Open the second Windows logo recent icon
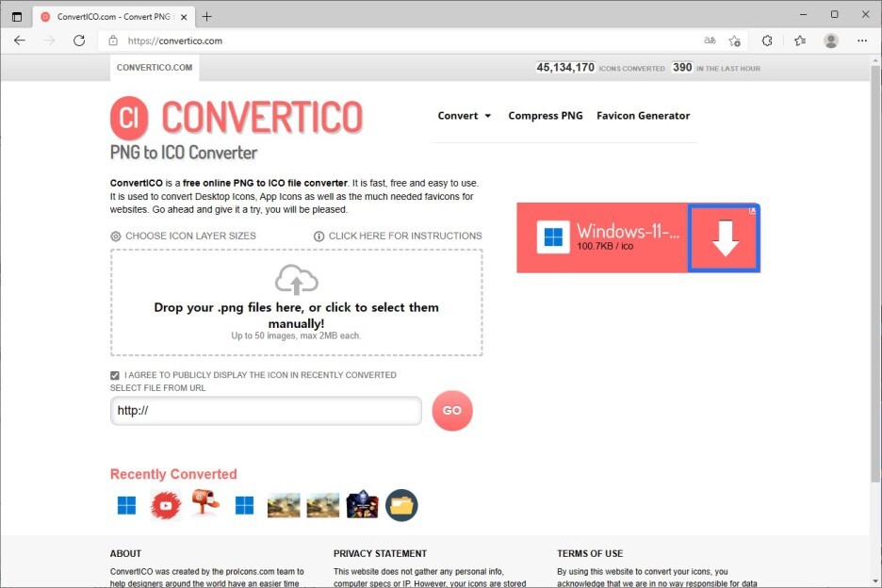 click(x=244, y=505)
